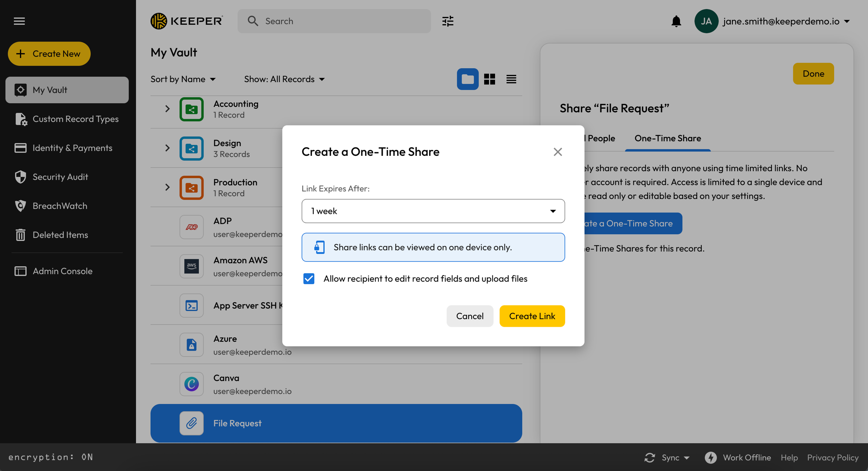Close the Create a One-Time Share dialog
Image resolution: width=868 pixels, height=471 pixels.
tap(558, 152)
